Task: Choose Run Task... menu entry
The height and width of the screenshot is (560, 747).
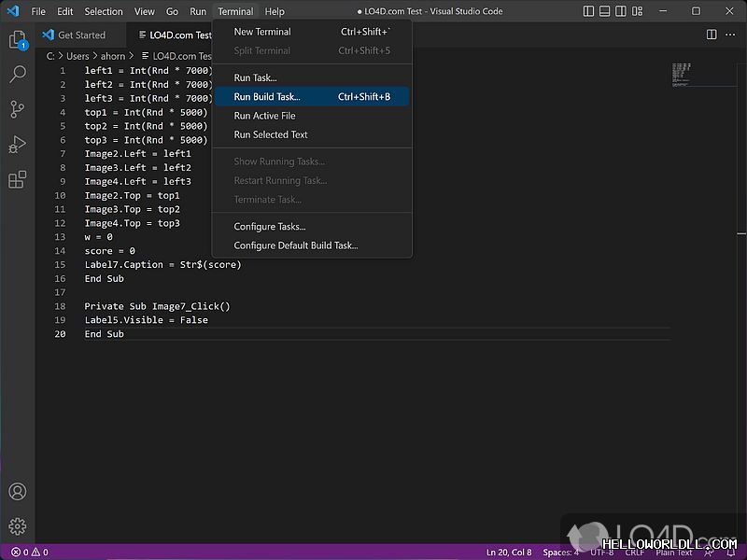Action: [312, 77]
